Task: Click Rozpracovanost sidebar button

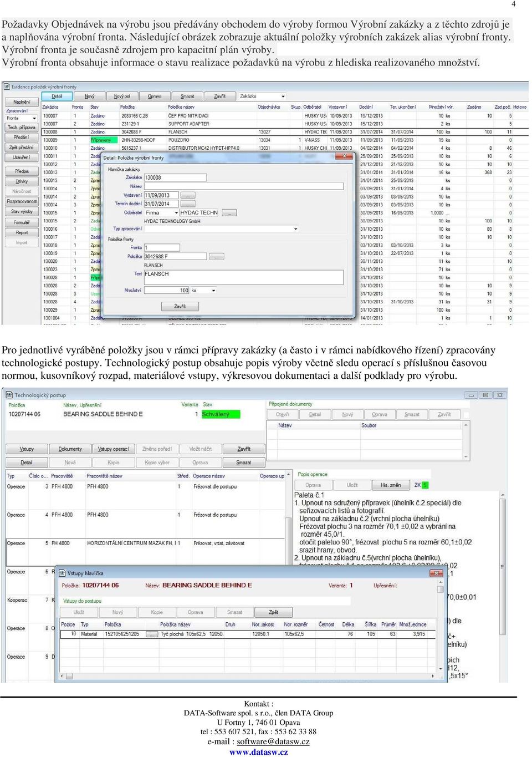Action: 22,201
